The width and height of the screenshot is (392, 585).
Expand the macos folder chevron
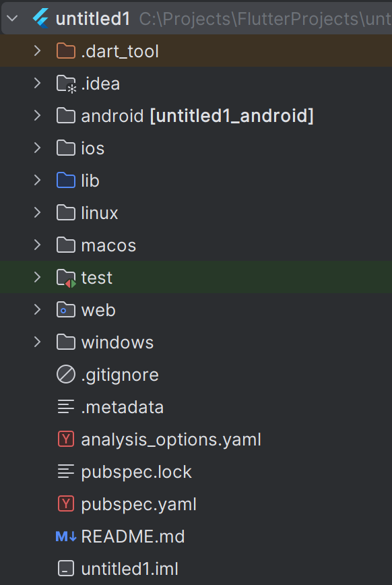click(x=37, y=245)
